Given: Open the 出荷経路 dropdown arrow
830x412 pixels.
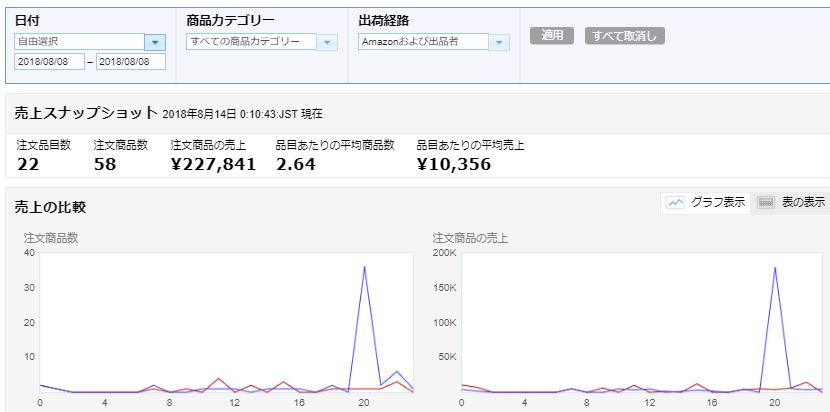Looking at the screenshot, I should [x=499, y=42].
